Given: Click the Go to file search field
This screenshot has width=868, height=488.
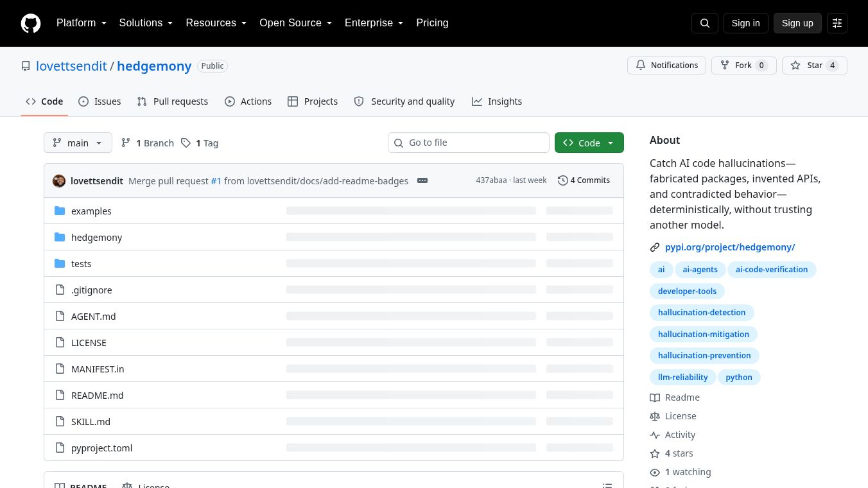Looking at the screenshot, I should (x=469, y=143).
